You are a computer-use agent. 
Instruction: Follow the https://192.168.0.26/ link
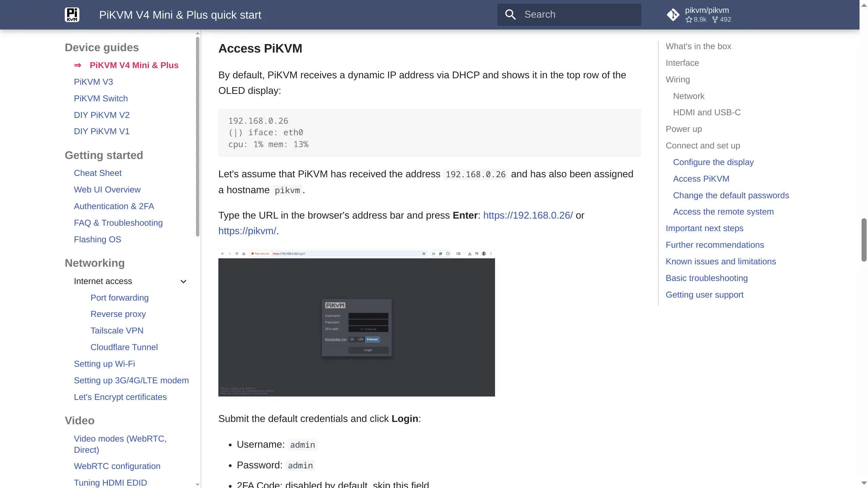[x=528, y=216]
